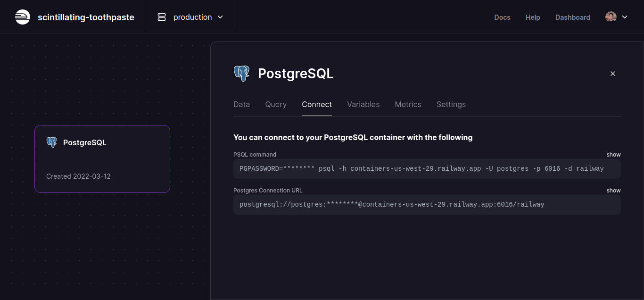This screenshot has height=300, width=644.
Task: Switch to the Variables tab
Action: 363,104
